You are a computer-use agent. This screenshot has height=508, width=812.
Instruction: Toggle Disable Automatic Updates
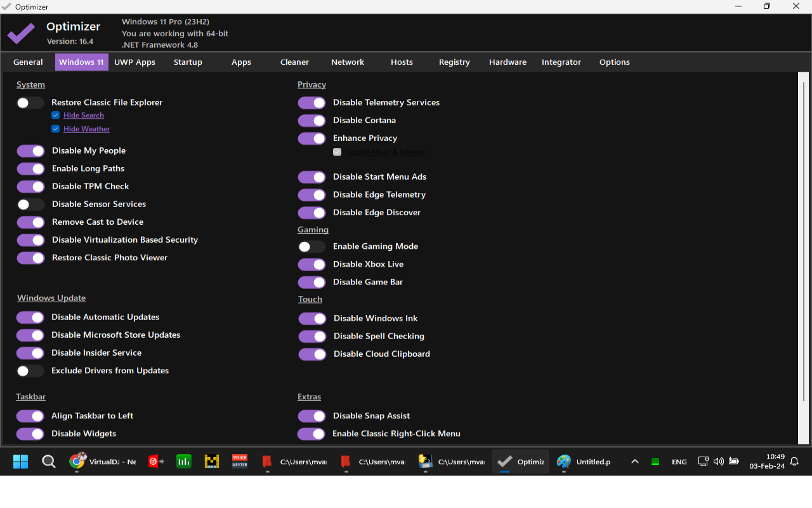(x=30, y=317)
